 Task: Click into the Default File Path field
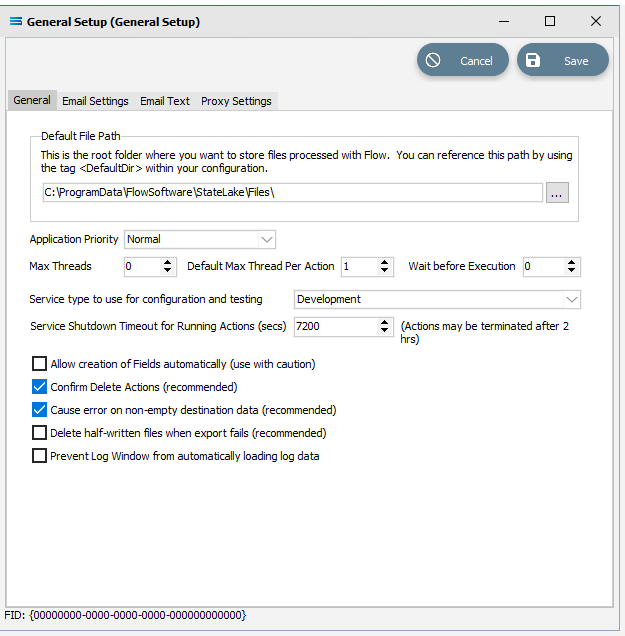click(292, 192)
